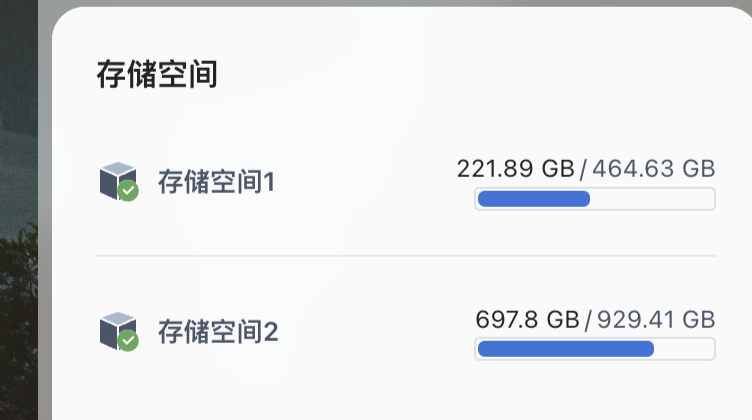The image size is (752, 420).
Task: Click the slash separator in 存储空间2 usage text
Action: pyautogui.click(x=588, y=319)
